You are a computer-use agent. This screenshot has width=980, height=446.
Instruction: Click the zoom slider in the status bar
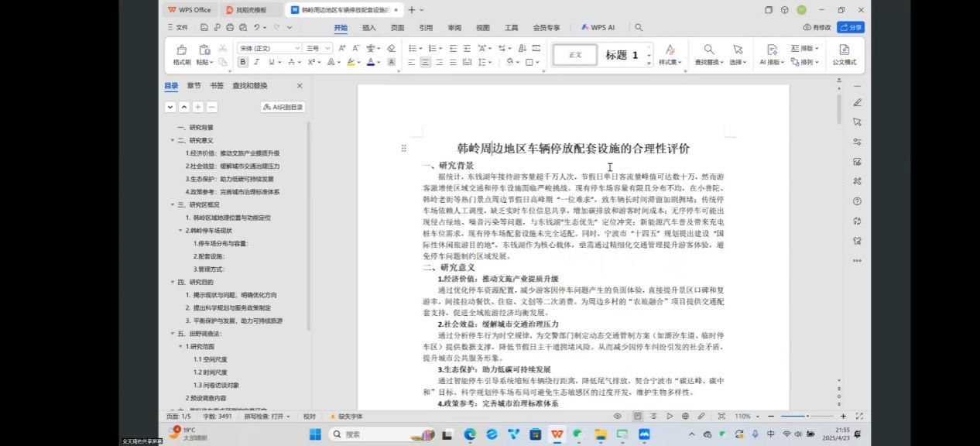point(807,417)
